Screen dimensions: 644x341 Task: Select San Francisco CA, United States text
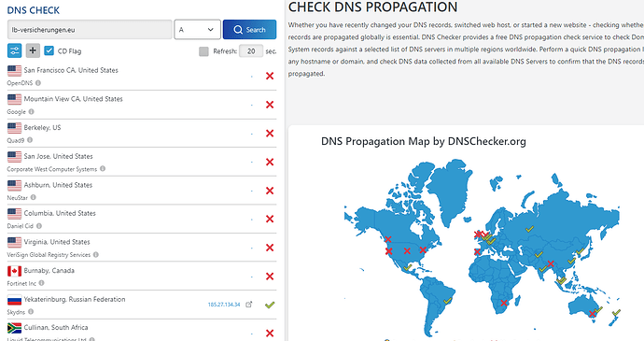(71, 70)
